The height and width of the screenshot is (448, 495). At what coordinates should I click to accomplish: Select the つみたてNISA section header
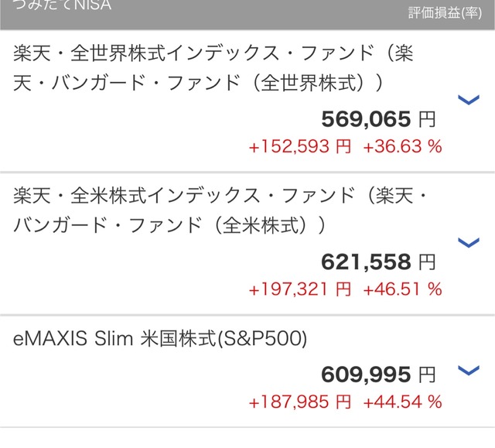pos(61,7)
